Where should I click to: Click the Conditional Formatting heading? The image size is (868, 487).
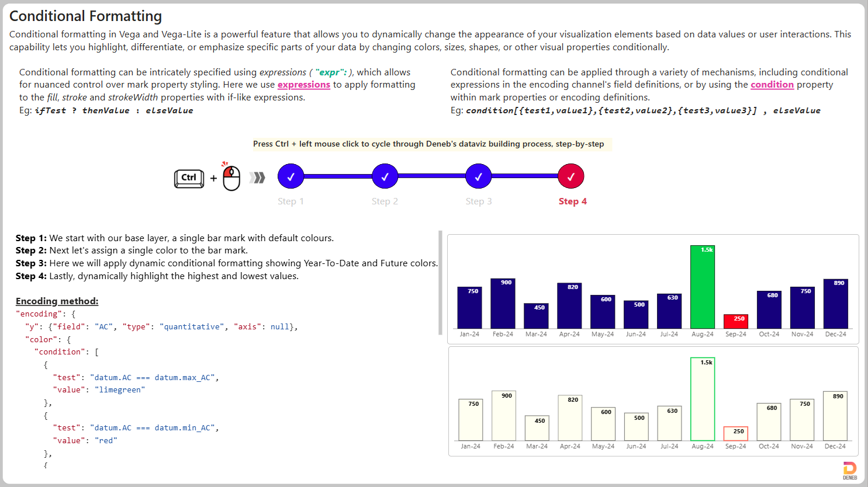pyautogui.click(x=86, y=16)
